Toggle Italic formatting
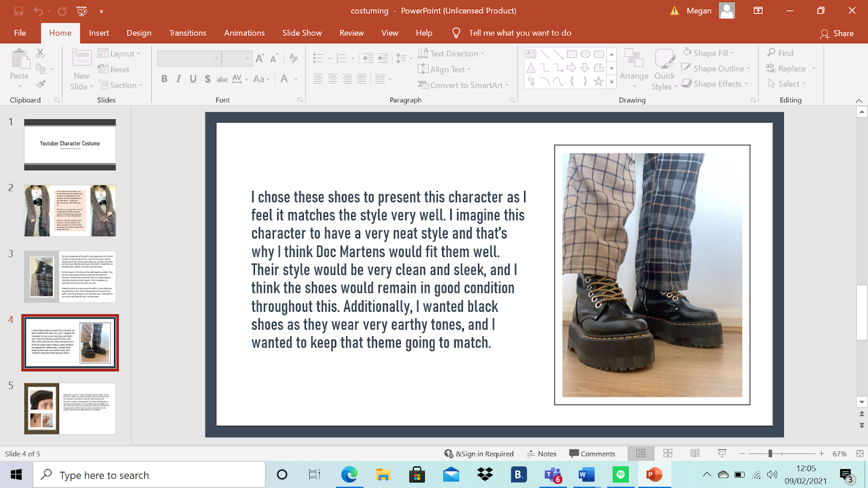Image resolution: width=868 pixels, height=488 pixels. [x=178, y=79]
